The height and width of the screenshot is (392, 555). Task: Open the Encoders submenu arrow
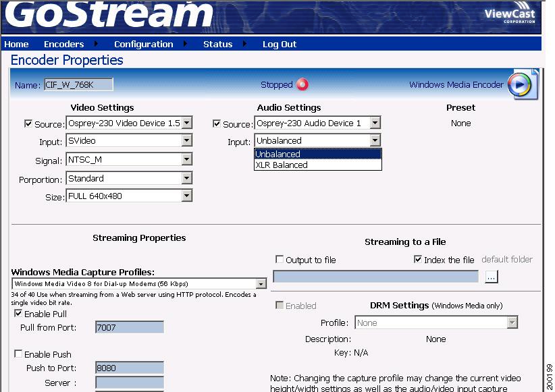click(96, 44)
